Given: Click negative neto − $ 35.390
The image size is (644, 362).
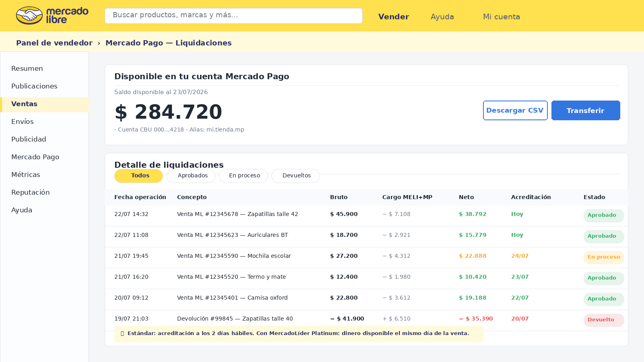Looking at the screenshot, I should (476, 319).
